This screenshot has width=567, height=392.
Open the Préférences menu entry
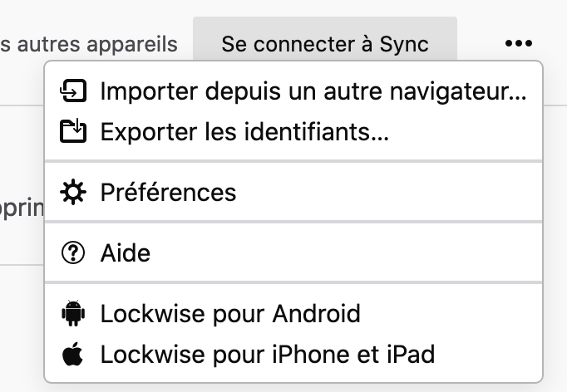pos(168,193)
